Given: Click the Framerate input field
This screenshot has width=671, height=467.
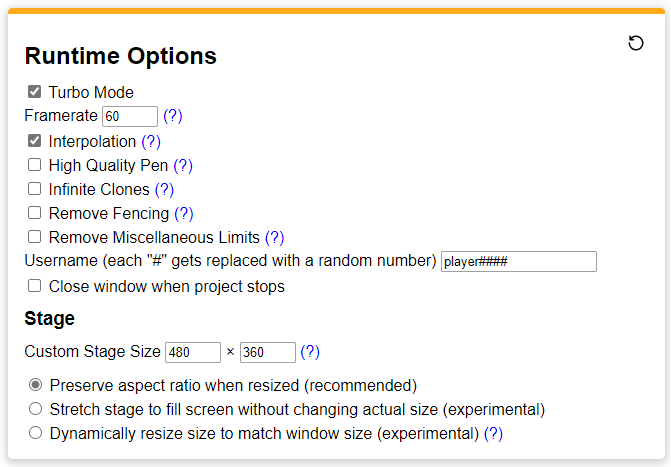Looking at the screenshot, I should (130, 117).
